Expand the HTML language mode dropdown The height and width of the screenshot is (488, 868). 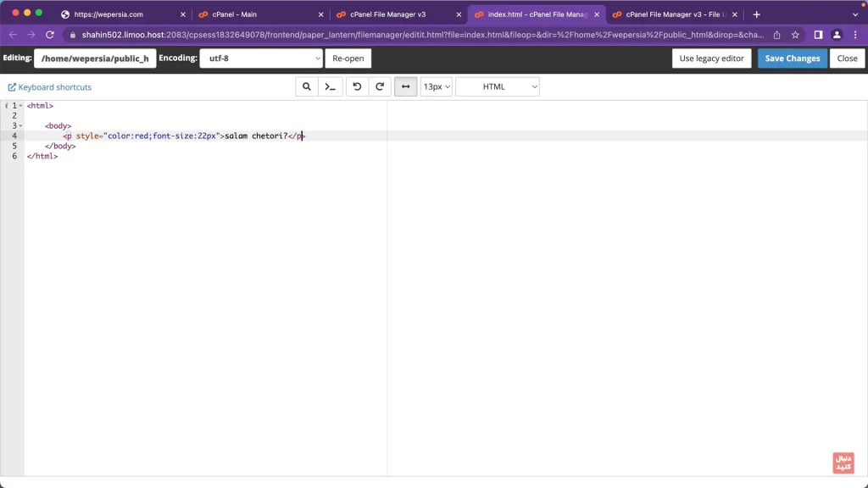coord(498,86)
